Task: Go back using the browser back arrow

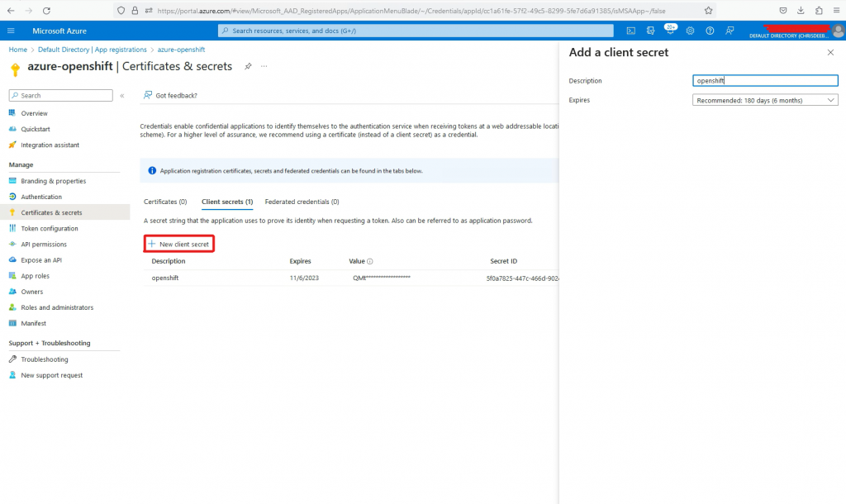Action: coord(11,11)
